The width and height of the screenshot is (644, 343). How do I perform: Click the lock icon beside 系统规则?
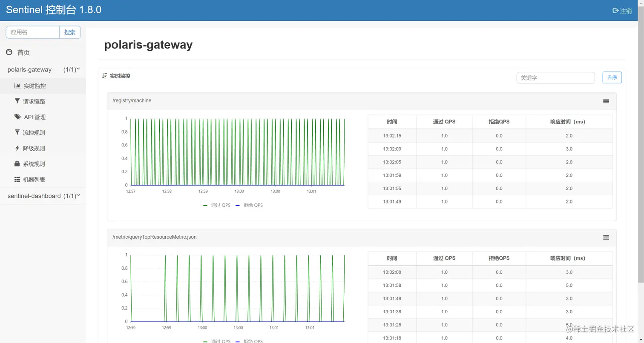(x=17, y=164)
